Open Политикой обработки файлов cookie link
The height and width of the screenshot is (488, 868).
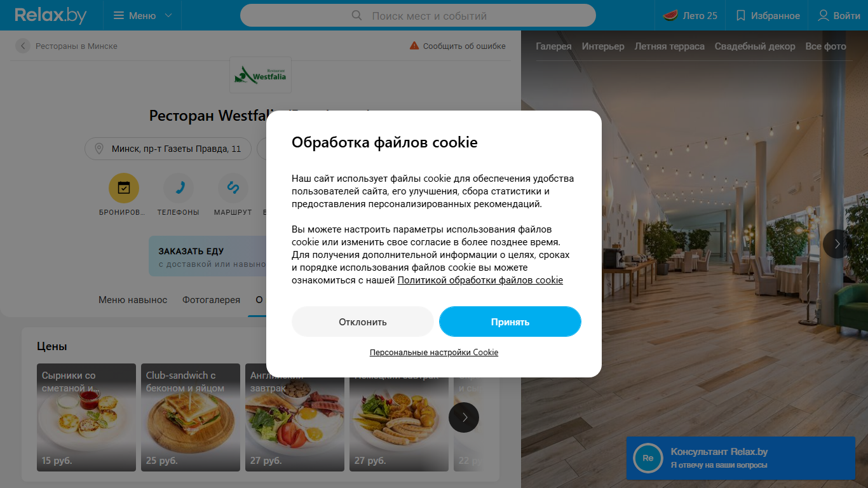(480, 280)
